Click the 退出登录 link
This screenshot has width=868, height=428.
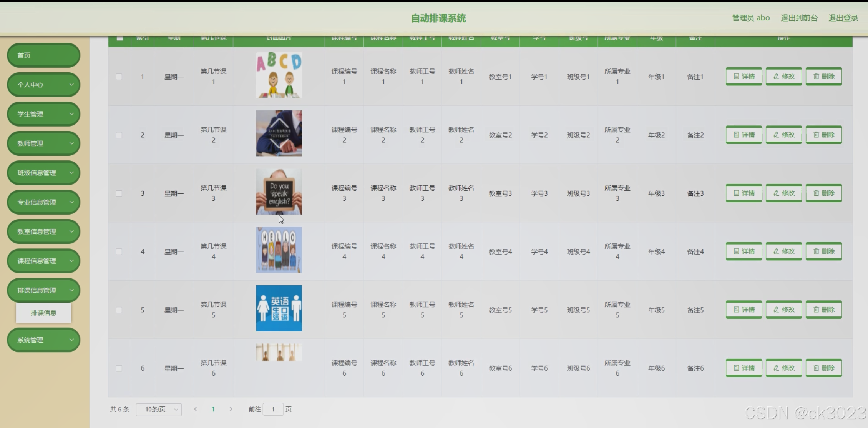843,18
